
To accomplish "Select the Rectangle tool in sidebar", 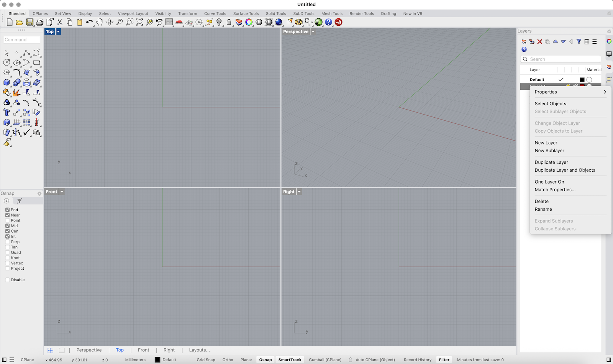I will 36,62.
